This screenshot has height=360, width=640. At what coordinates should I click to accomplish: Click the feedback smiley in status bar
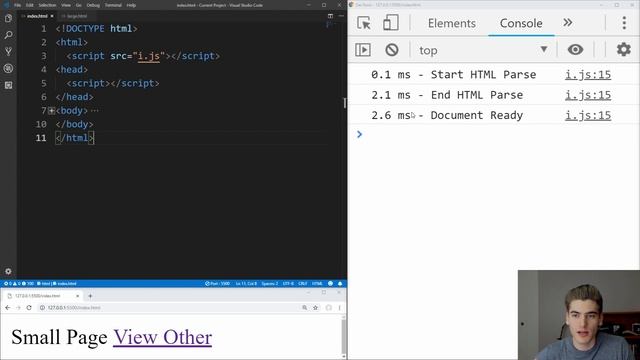(330, 284)
